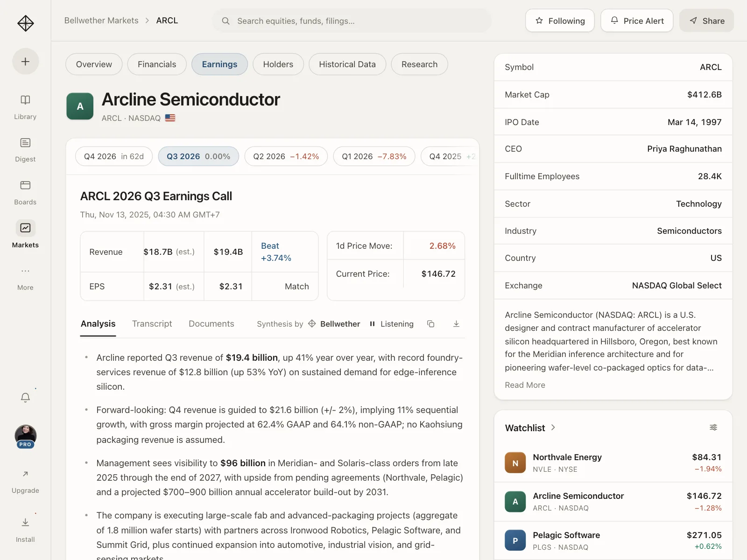Viewport: 747px width, 560px height.
Task: Open the Documents sub-tab
Action: [211, 324]
